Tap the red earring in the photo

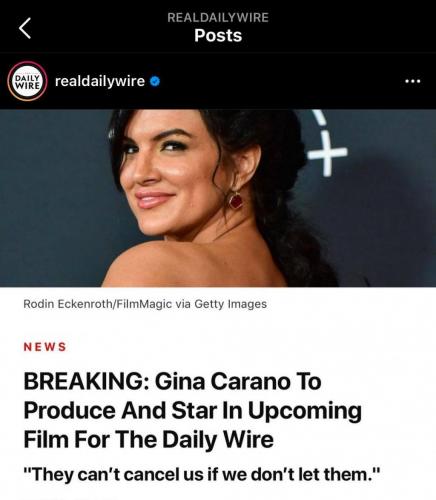click(236, 201)
